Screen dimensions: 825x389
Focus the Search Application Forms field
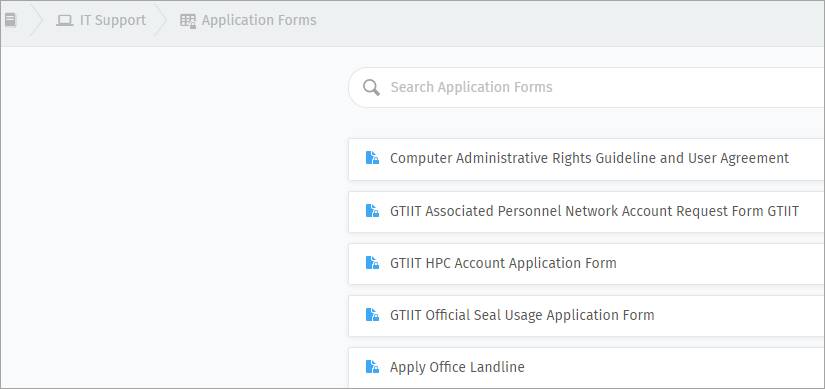click(x=587, y=87)
